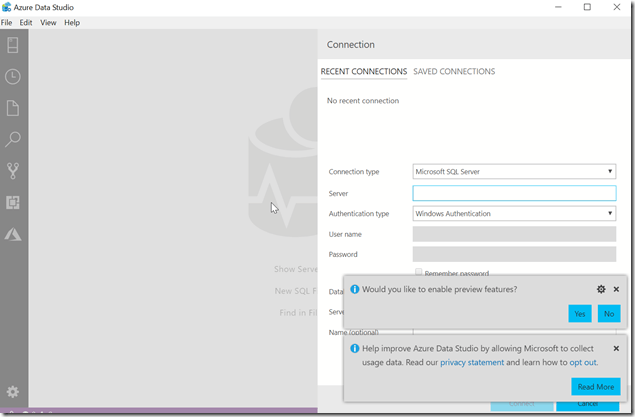Viewport: 635px width, 417px height.
Task: Switch to the Saved Connections tab
Action: click(x=454, y=72)
